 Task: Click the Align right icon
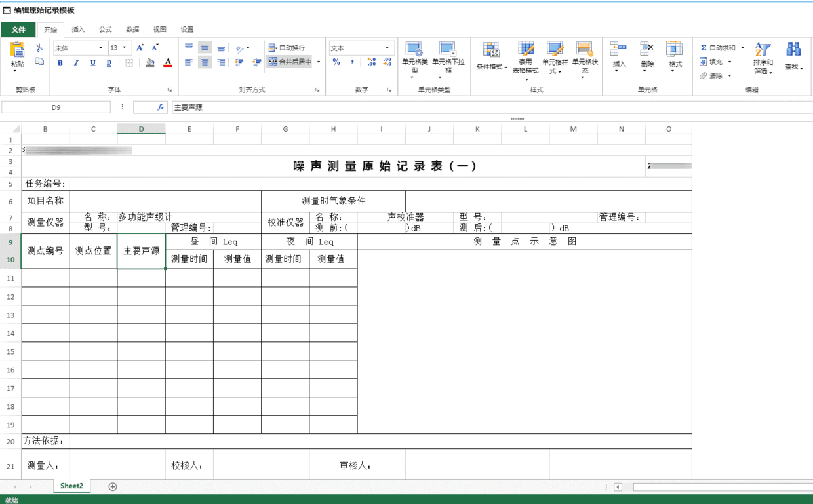click(x=222, y=62)
